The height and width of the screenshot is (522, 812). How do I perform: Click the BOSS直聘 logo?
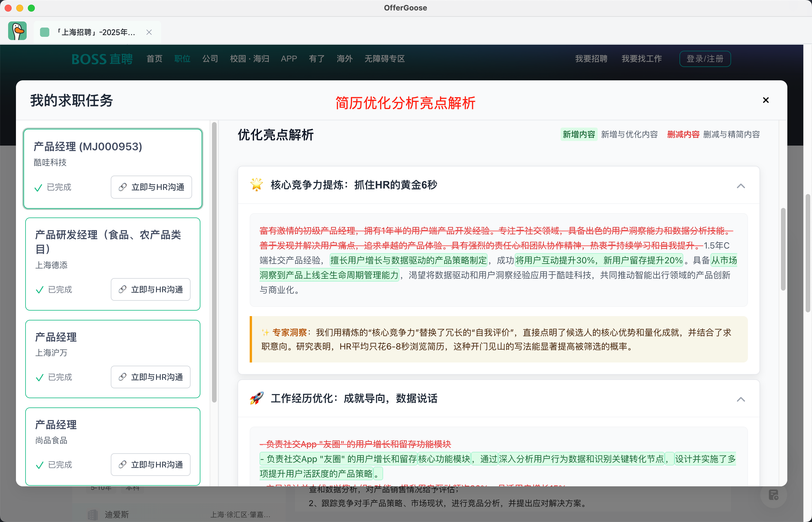(102, 59)
